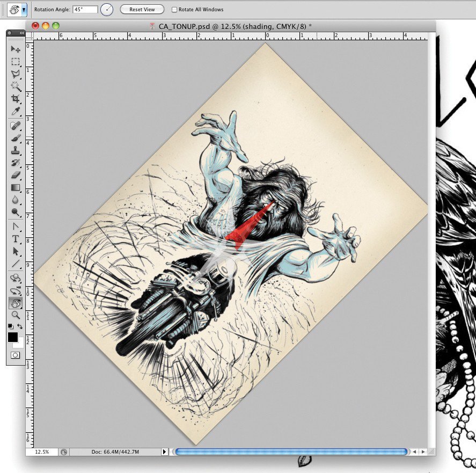Select the Zoom magnifier tool

pos(16,315)
